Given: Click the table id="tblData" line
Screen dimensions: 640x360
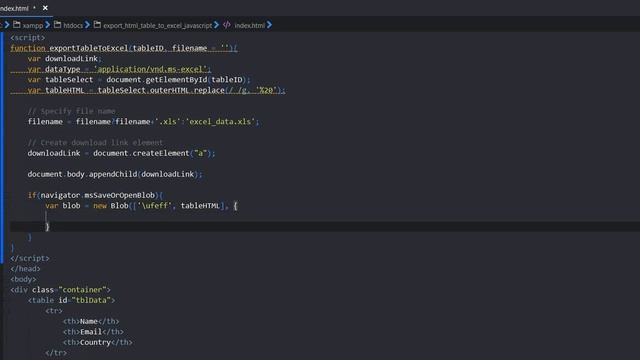Looking at the screenshot, I should click(71, 300).
